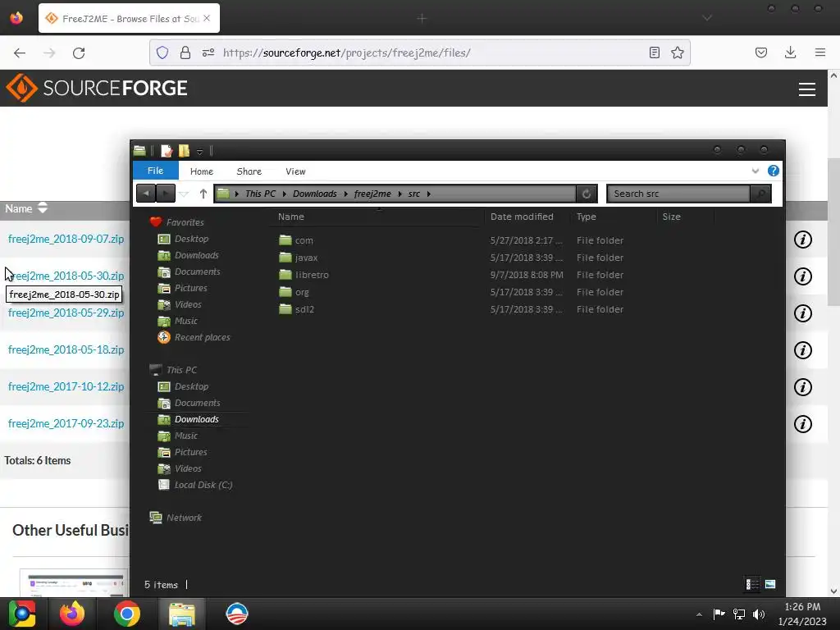Image resolution: width=840 pixels, height=630 pixels.
Task: Select Downloads under This PC
Action: 197,419
